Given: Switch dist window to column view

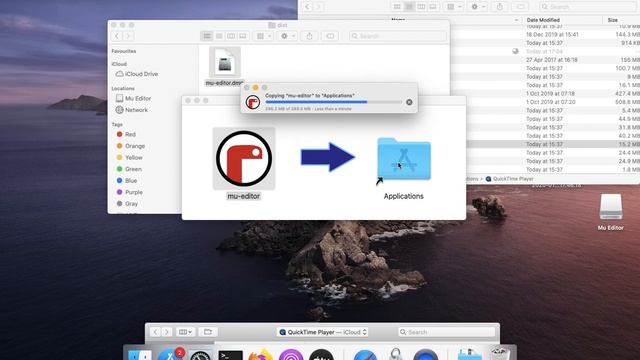Looking at the screenshot, I should point(231,36).
